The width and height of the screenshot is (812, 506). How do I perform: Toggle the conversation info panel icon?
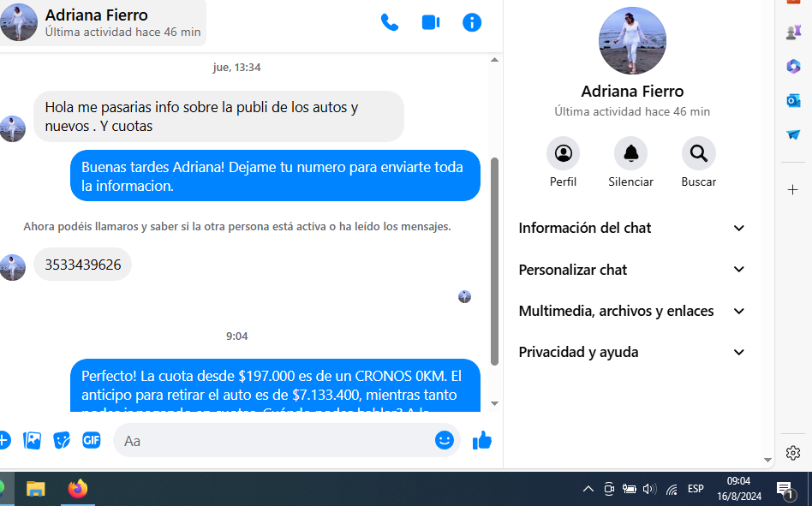[472, 22]
